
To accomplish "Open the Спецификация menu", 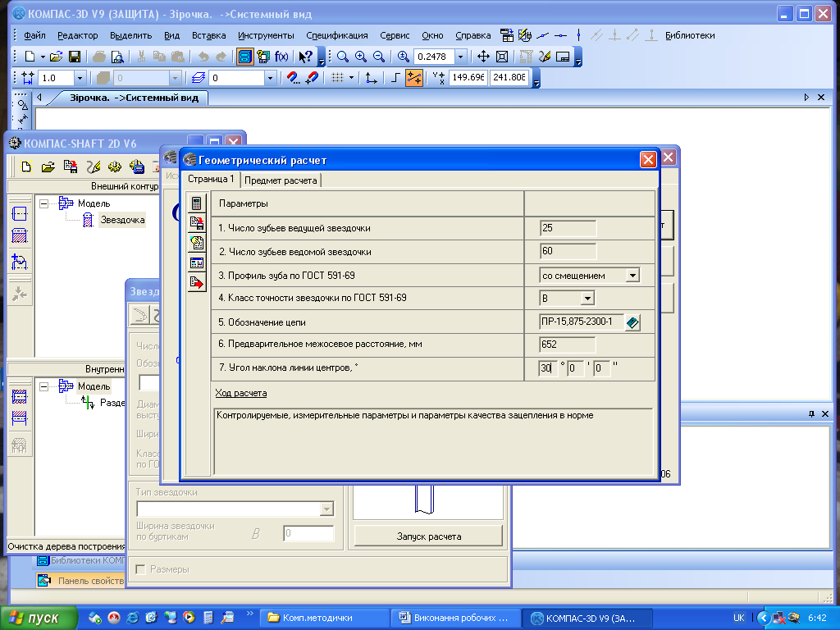I will (337, 36).
